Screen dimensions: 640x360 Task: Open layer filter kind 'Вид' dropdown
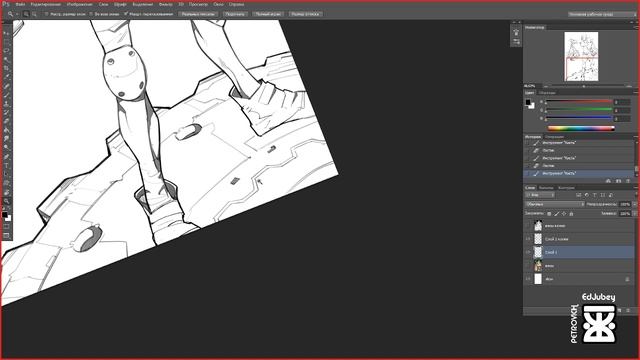coord(540,195)
